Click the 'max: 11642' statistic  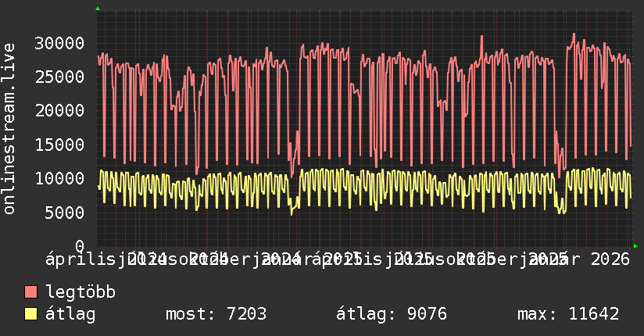tap(568, 314)
